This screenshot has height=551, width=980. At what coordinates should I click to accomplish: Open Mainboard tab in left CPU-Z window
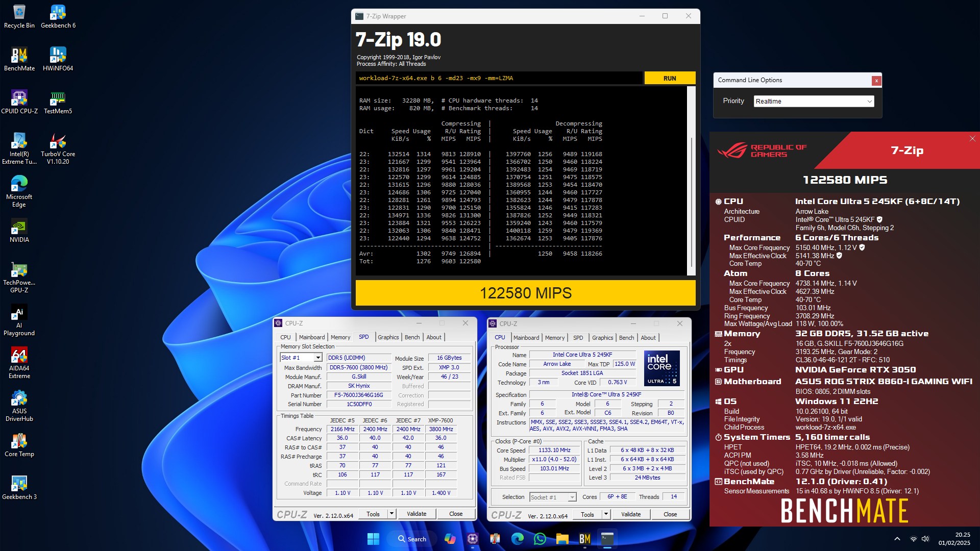(312, 337)
